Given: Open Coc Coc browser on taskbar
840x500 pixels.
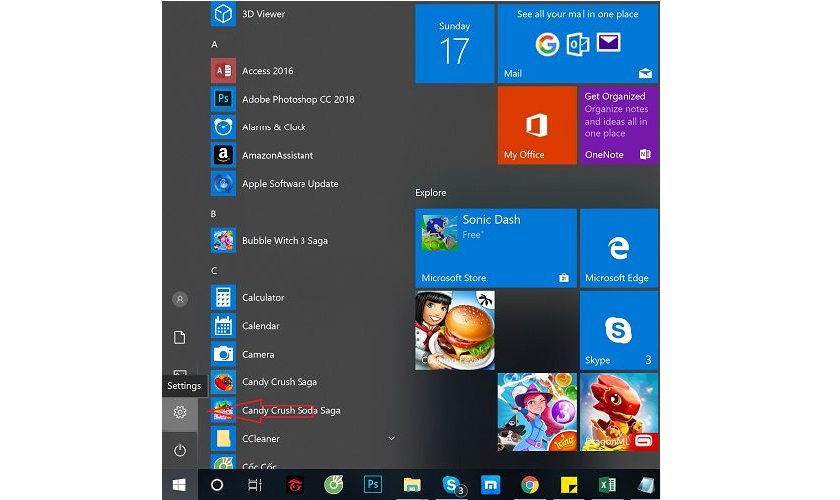Looking at the screenshot, I should (x=333, y=485).
